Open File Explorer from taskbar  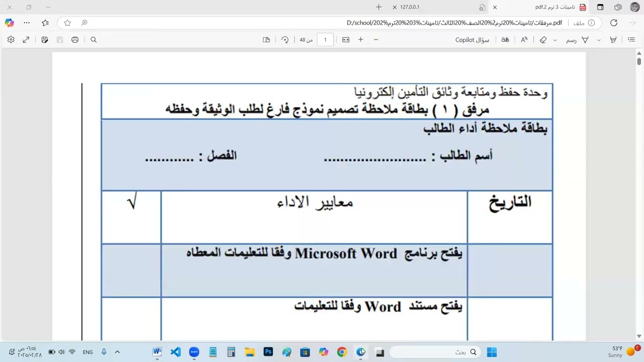tap(250, 352)
